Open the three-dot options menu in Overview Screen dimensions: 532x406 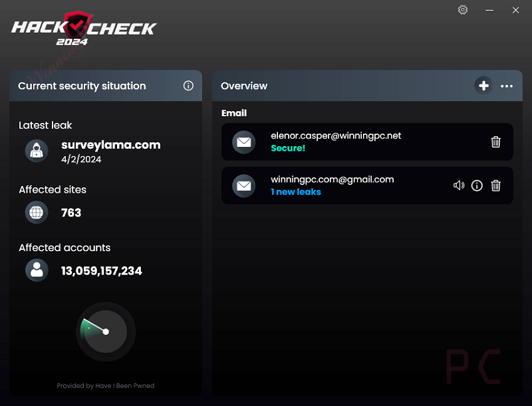click(x=507, y=86)
